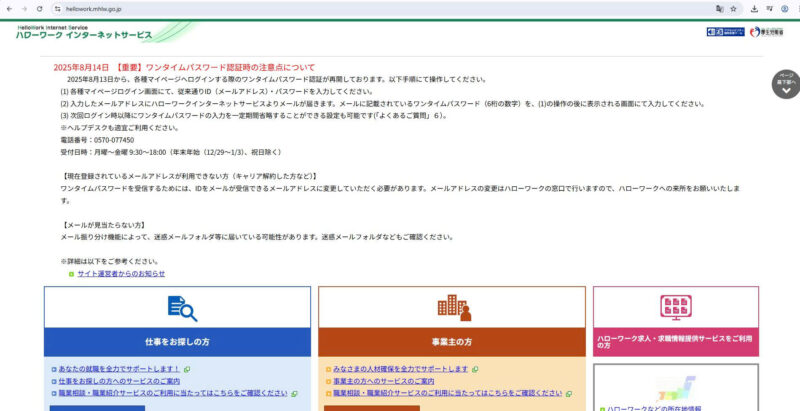
Task: Bookmark this page with the star icon
Action: point(734,9)
